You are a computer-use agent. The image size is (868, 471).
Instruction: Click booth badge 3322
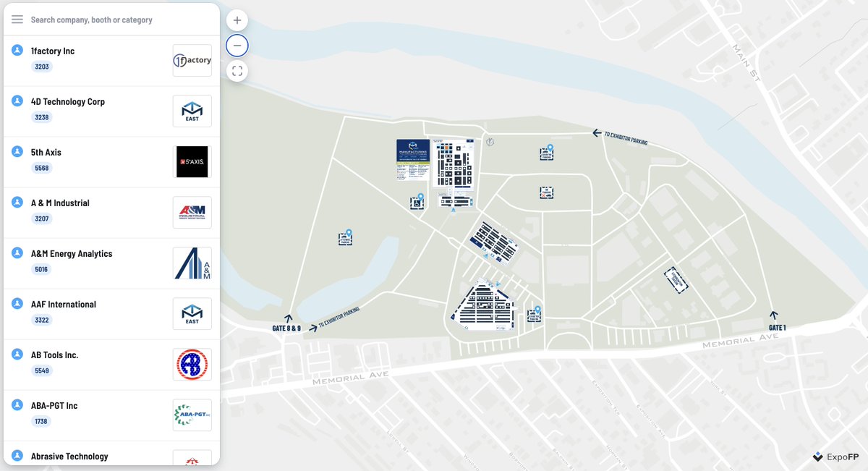(43, 320)
